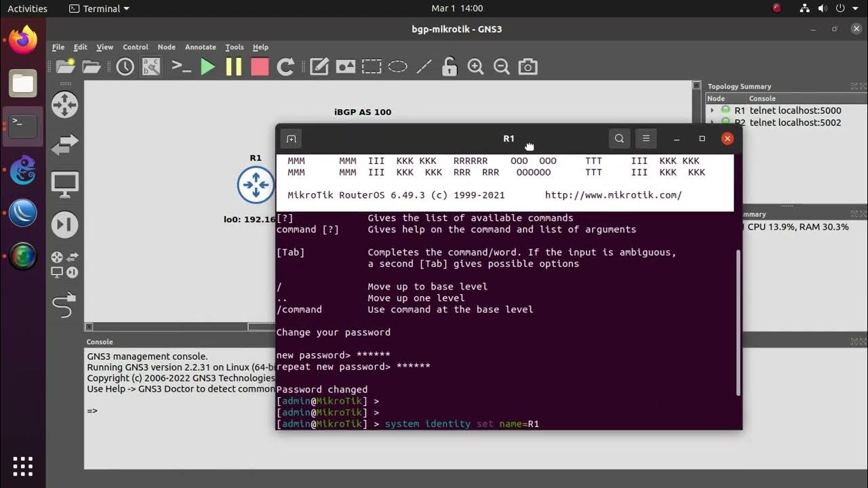Click the Console column header
The width and height of the screenshot is (868, 488).
(806, 98)
